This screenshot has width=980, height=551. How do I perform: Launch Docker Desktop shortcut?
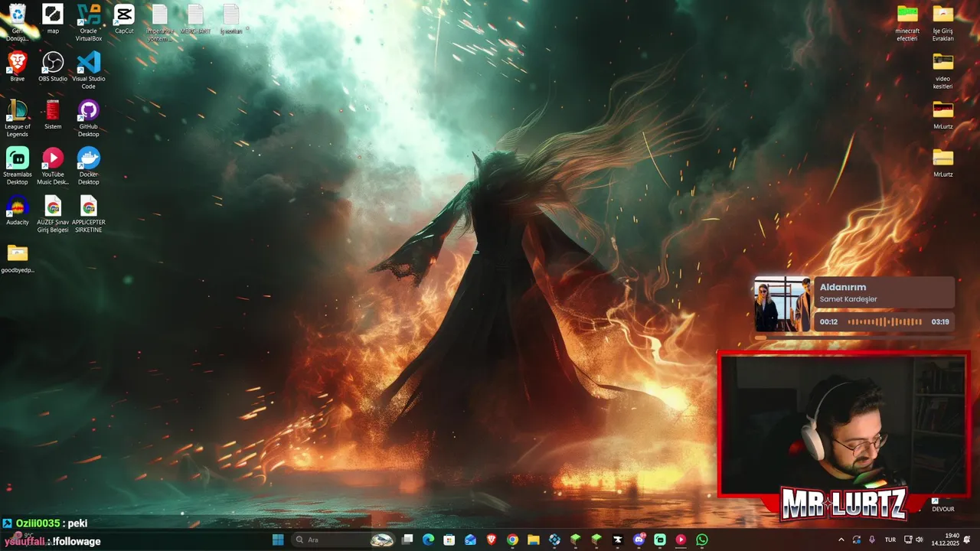(89, 166)
